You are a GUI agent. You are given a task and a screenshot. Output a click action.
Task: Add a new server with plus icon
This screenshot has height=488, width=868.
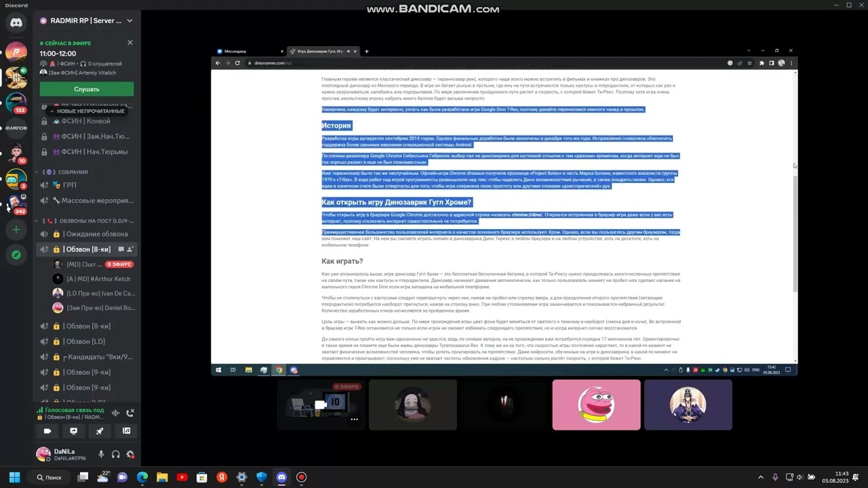[16, 230]
